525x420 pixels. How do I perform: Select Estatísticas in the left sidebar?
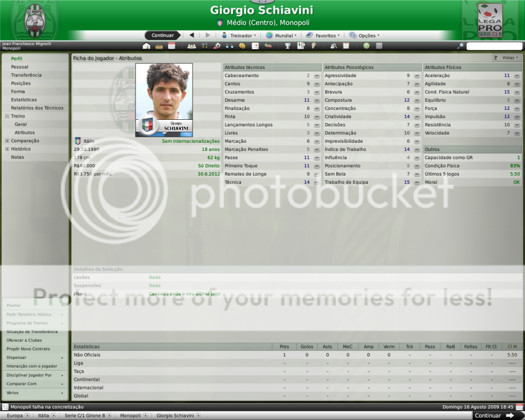pyautogui.click(x=24, y=100)
